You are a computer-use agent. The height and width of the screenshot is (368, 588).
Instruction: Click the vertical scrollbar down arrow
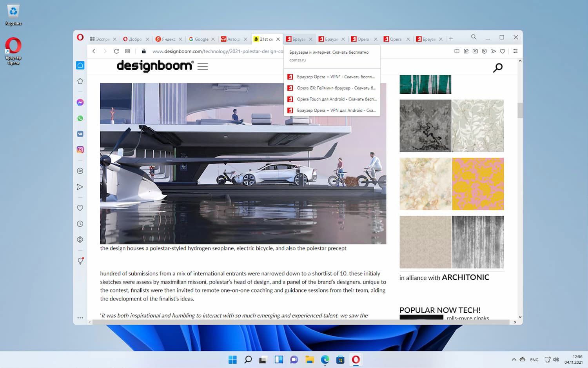coord(520,317)
